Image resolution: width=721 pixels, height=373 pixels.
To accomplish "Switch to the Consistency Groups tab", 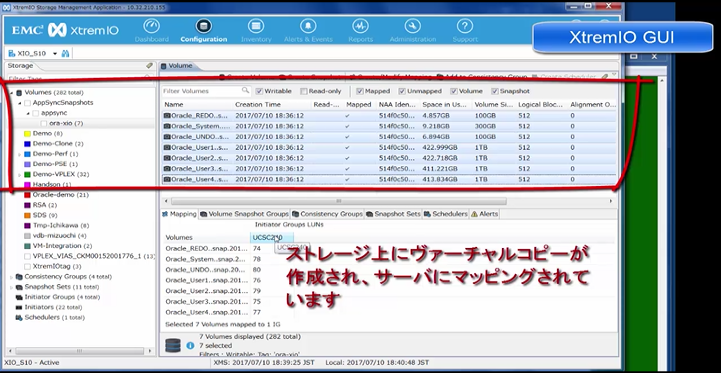I will [327, 214].
